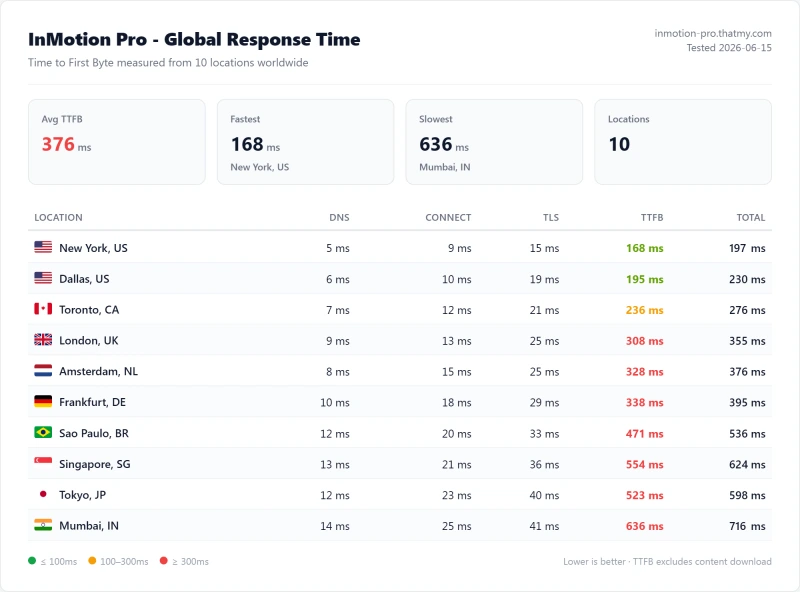The width and height of the screenshot is (800, 592).
Task: Click the '624 ms' total for Singapore
Action: [747, 464]
